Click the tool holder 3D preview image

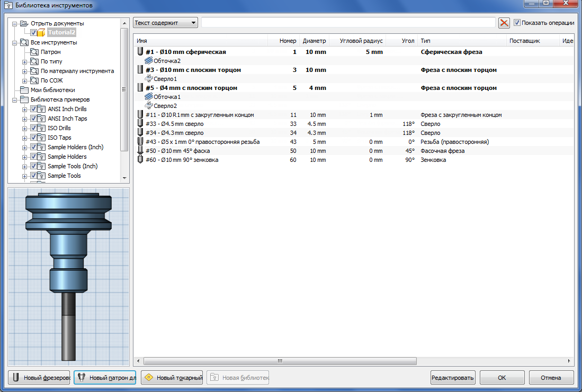coord(69,277)
